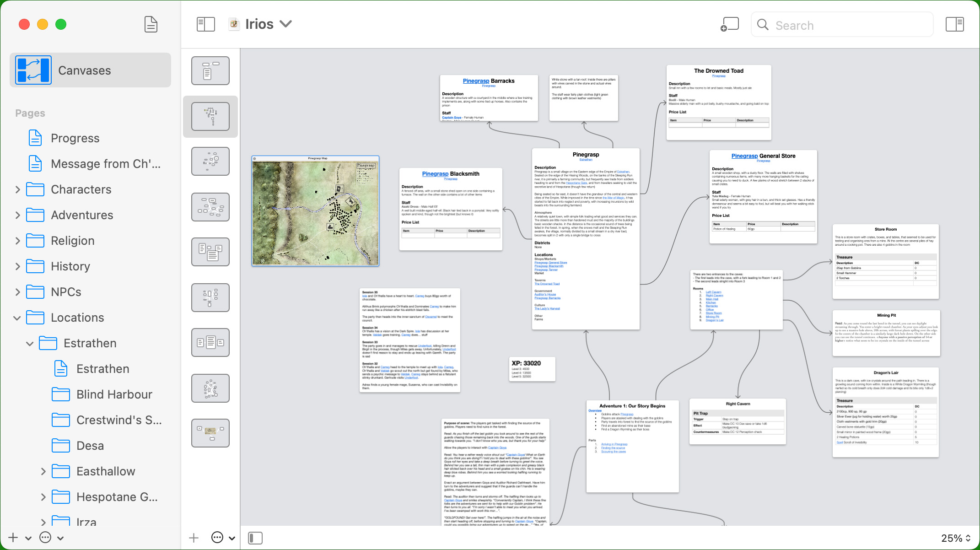Select the Blind Harbour folder
The height and width of the screenshot is (550, 980).
(x=114, y=394)
